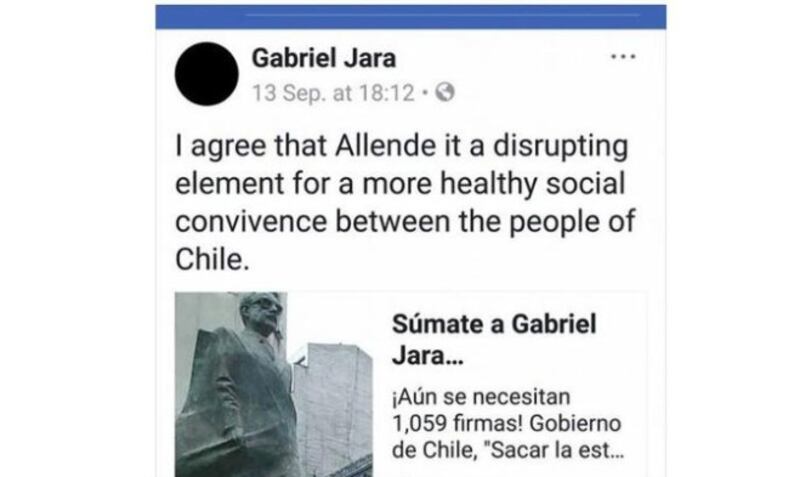The width and height of the screenshot is (800, 477).
Task: Click the grey building beside the statue
Action: tap(334, 408)
